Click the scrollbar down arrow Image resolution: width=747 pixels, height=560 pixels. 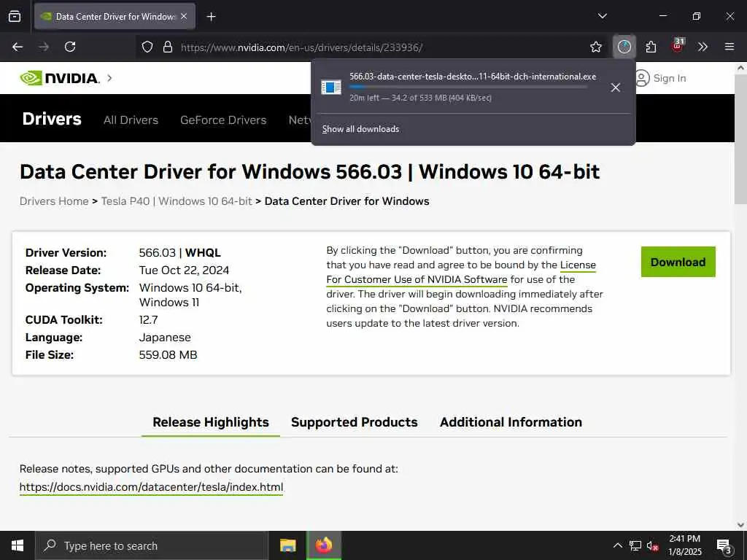740,525
